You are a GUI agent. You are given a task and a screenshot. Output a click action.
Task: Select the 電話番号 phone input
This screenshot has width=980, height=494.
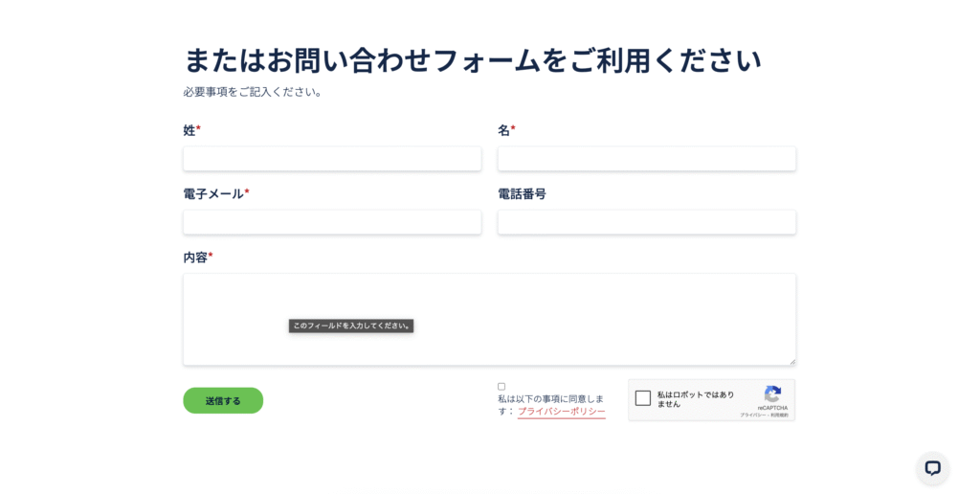[647, 222]
